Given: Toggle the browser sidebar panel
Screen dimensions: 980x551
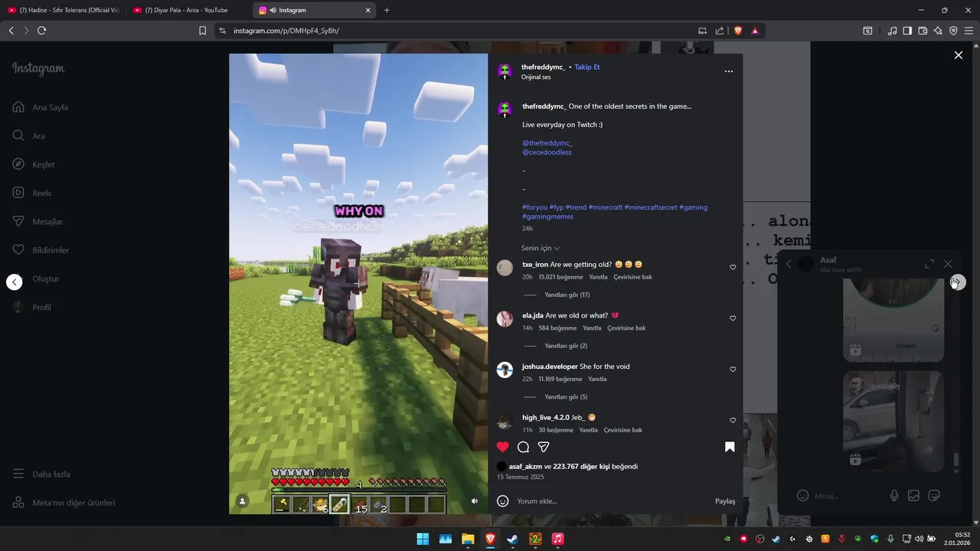Looking at the screenshot, I should (907, 31).
